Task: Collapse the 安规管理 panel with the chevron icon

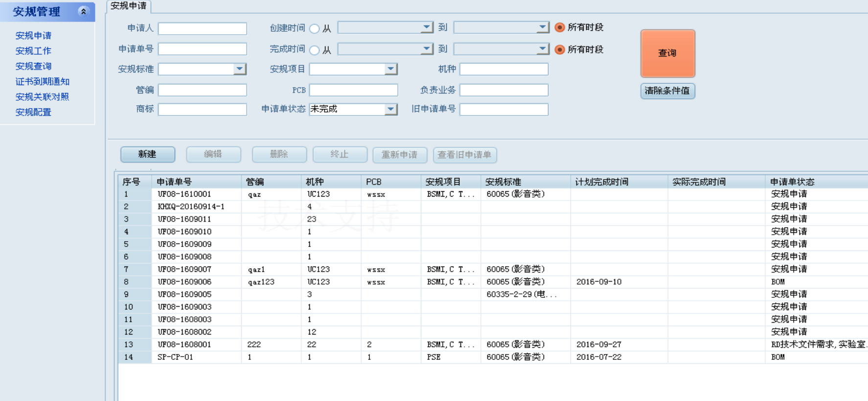Action: point(83,11)
